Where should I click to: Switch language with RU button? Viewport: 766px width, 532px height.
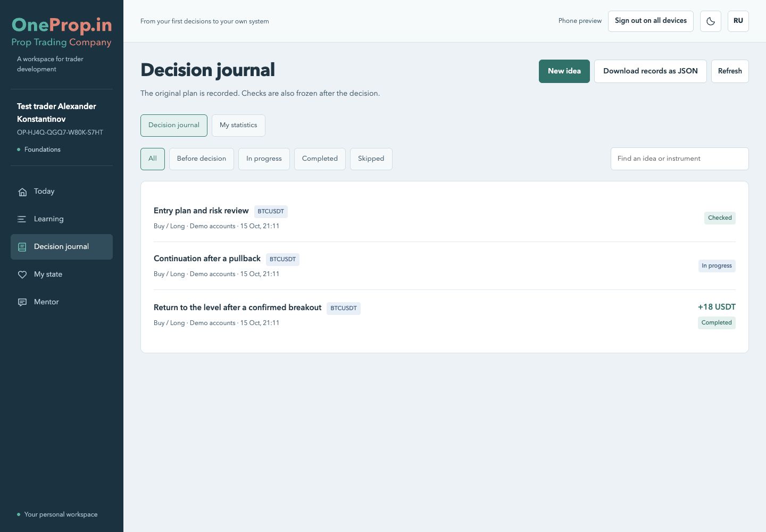pos(738,21)
